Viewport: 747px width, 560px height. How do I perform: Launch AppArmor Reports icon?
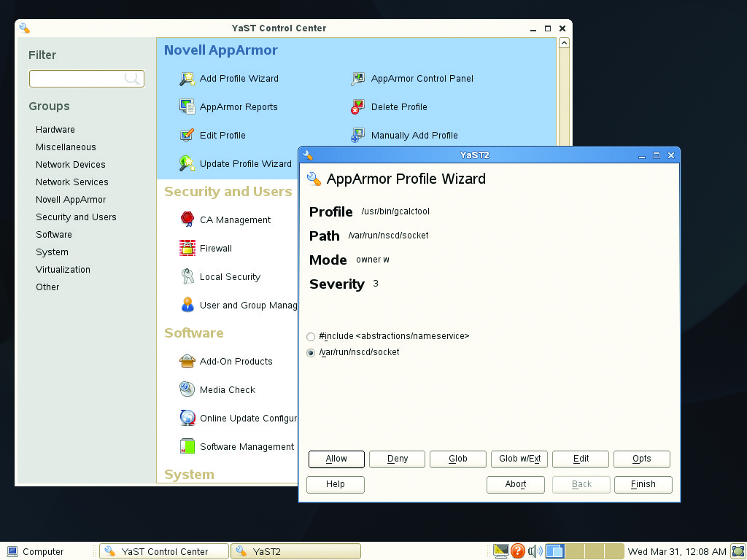(187, 107)
